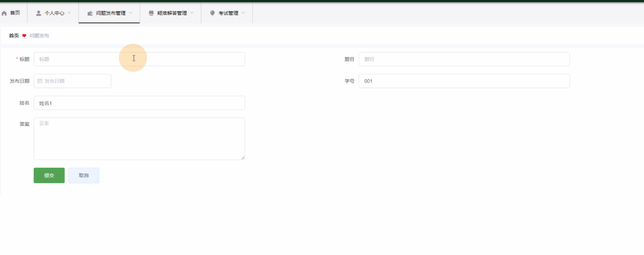
Task: Focus the 题目 input field
Action: coord(464,59)
